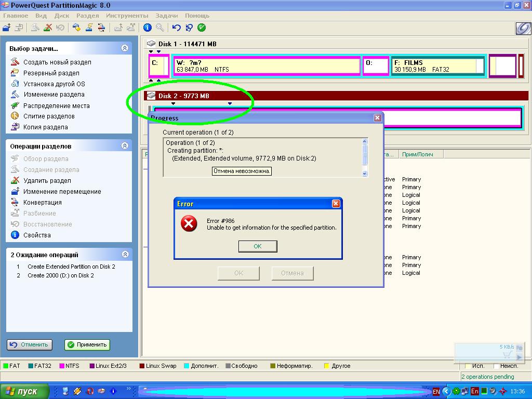The image size is (532, 399).
Task: Click the Свойства operation link
Action: tap(37, 235)
